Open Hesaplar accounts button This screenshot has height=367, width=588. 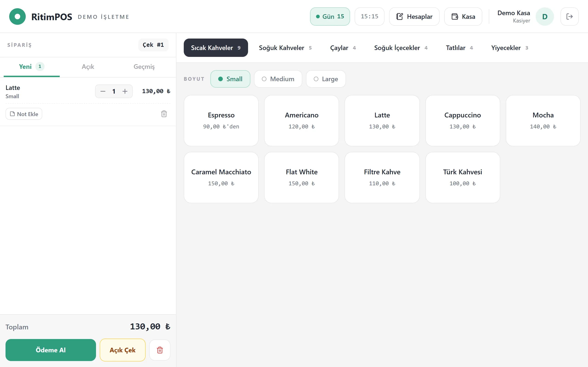coord(414,17)
